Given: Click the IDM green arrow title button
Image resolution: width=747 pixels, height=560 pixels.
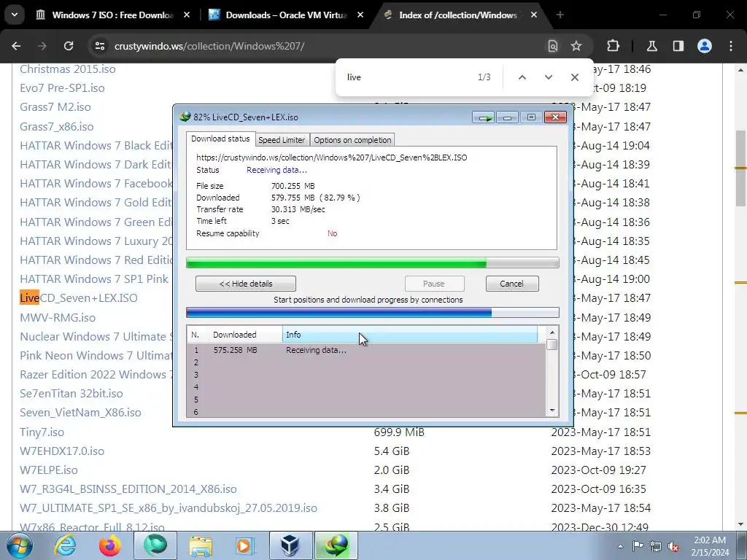Looking at the screenshot, I should click(x=484, y=117).
